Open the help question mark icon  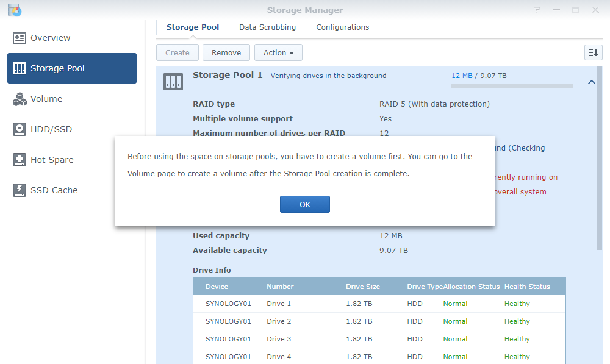pos(537,10)
